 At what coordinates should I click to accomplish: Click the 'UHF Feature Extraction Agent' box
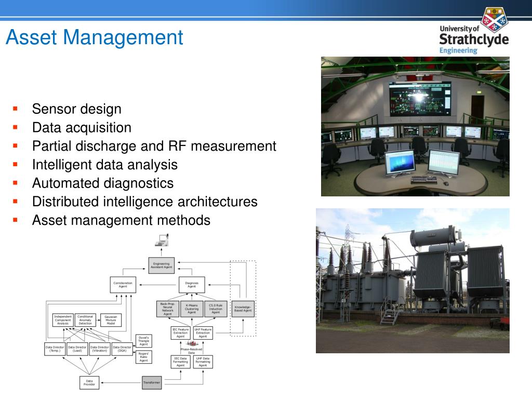coord(203,333)
